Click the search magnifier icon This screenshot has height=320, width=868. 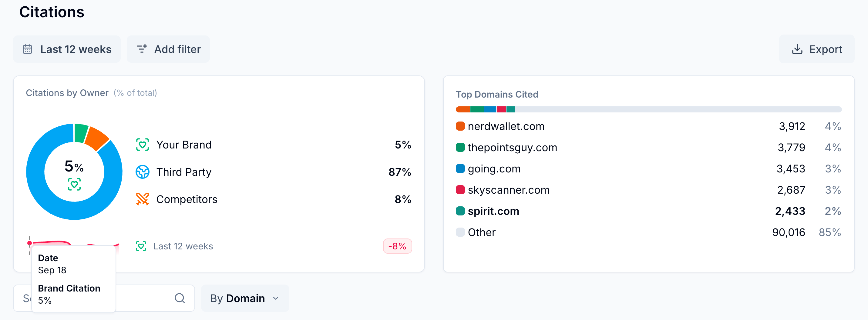tap(180, 298)
